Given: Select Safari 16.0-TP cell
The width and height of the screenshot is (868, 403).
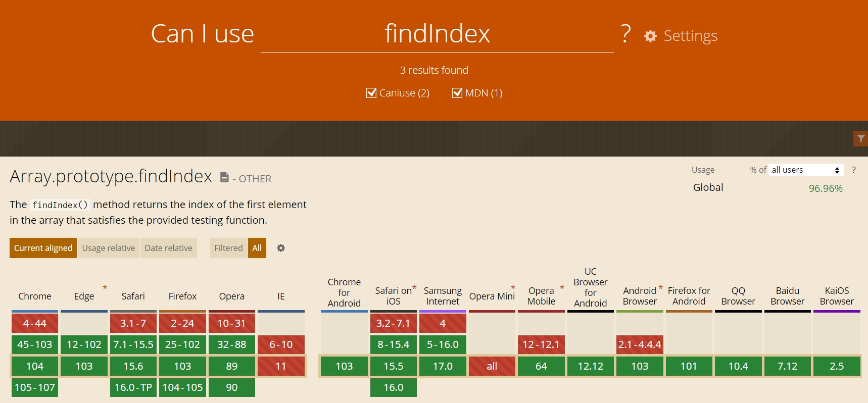Looking at the screenshot, I should [x=133, y=387].
